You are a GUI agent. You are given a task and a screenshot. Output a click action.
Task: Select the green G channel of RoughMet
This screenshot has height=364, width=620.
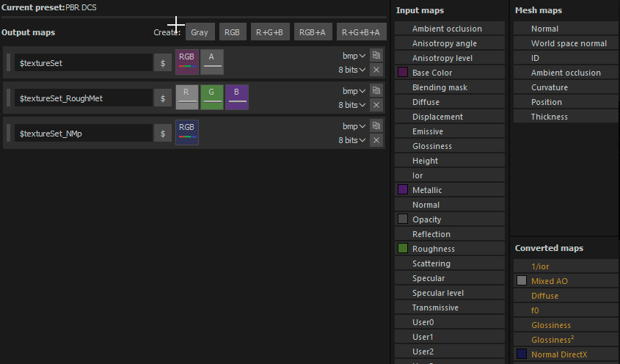click(x=212, y=98)
